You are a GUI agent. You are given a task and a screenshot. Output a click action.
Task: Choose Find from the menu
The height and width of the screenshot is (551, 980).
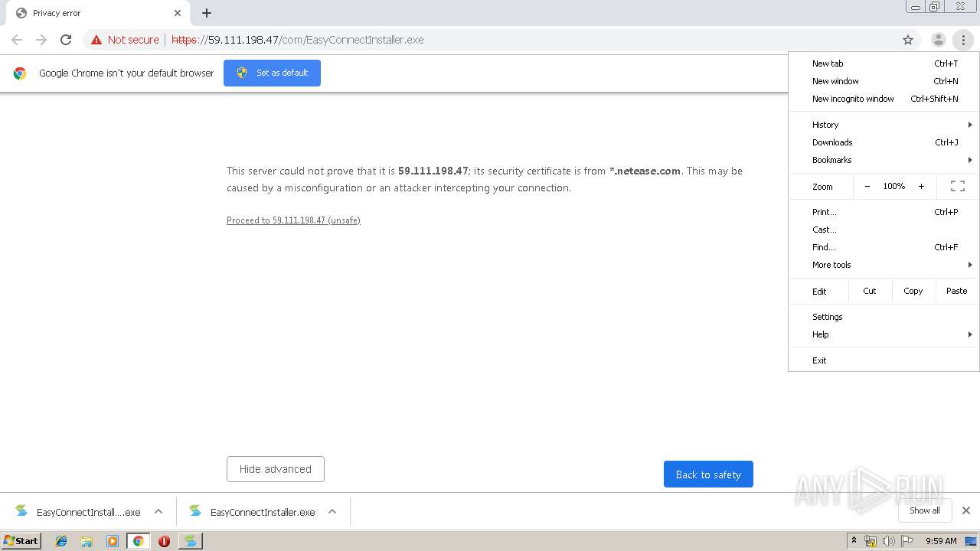coord(884,247)
